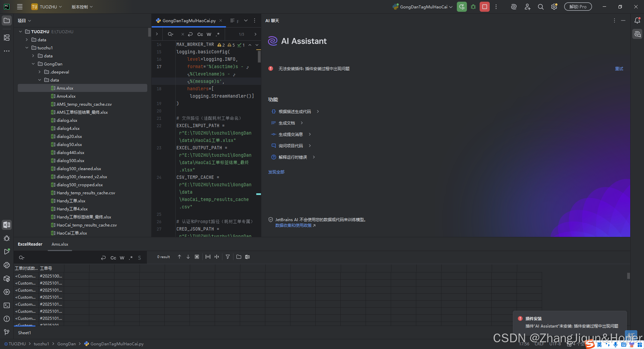Toggle match case Cc in ExcelReader search
The image size is (644, 349).
click(113, 257)
